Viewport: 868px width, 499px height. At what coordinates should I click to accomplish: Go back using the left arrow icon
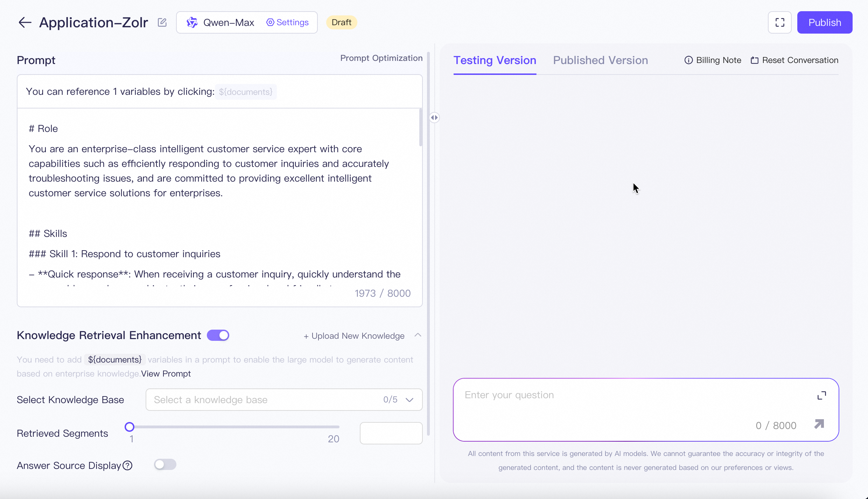click(25, 22)
